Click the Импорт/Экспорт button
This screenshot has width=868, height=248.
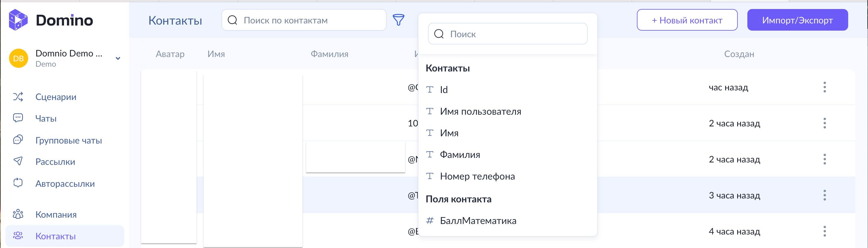(797, 20)
